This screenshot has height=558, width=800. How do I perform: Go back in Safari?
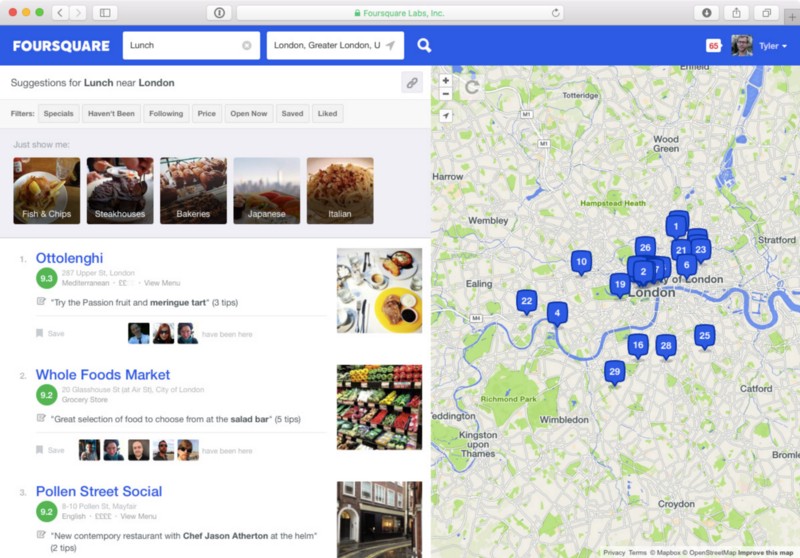[x=60, y=13]
